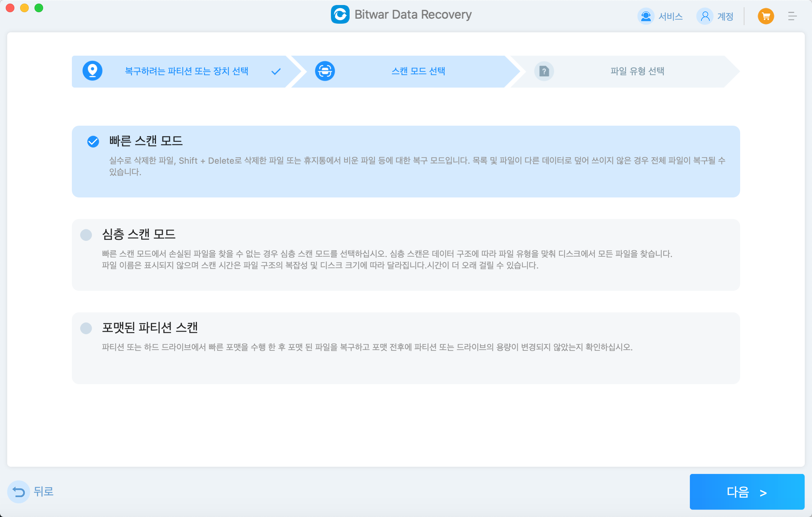
Task: Click the 계정 account user icon
Action: click(x=705, y=16)
